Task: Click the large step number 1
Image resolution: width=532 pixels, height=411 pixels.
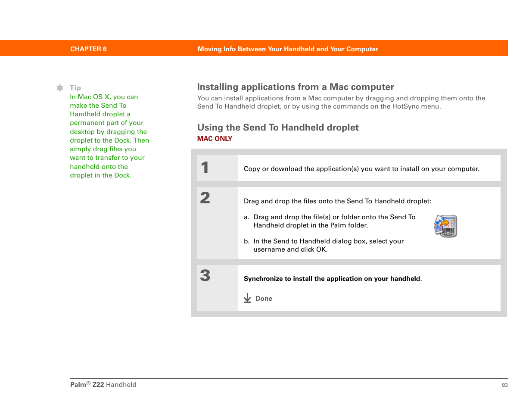Action: tap(205, 167)
